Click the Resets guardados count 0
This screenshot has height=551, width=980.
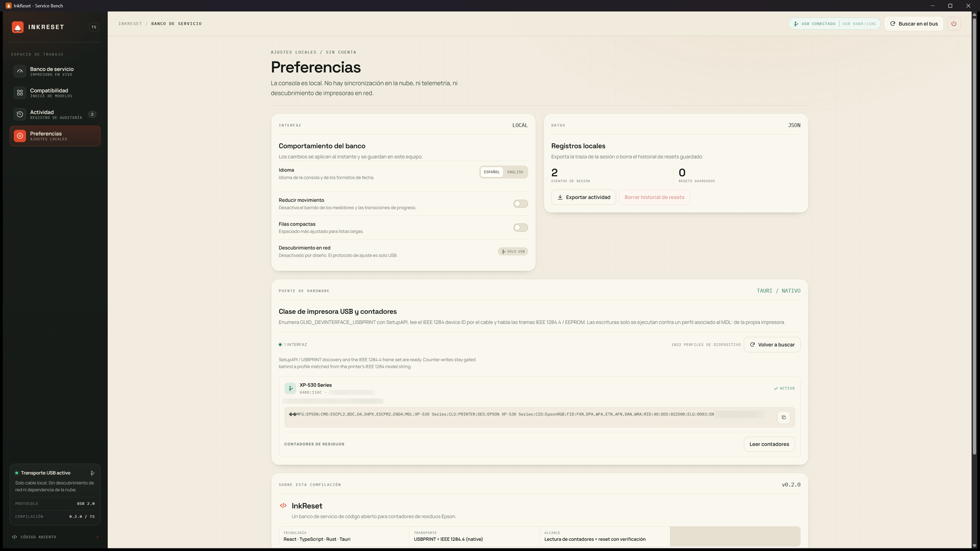tap(682, 172)
